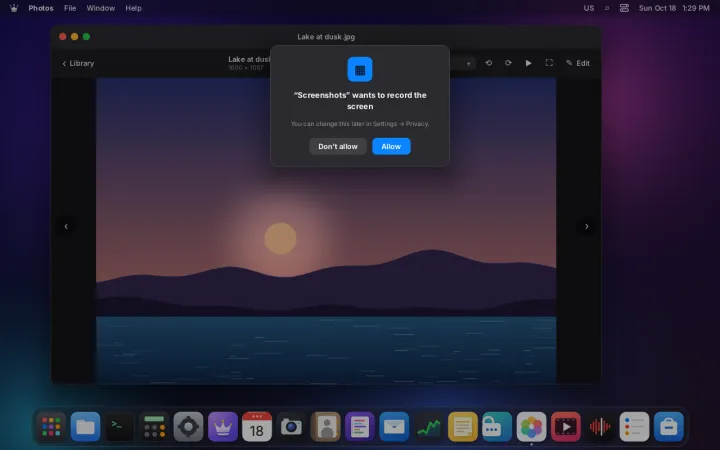Image resolution: width=720 pixels, height=450 pixels.
Task: Open the Launchpad grid in dock
Action: (51, 427)
